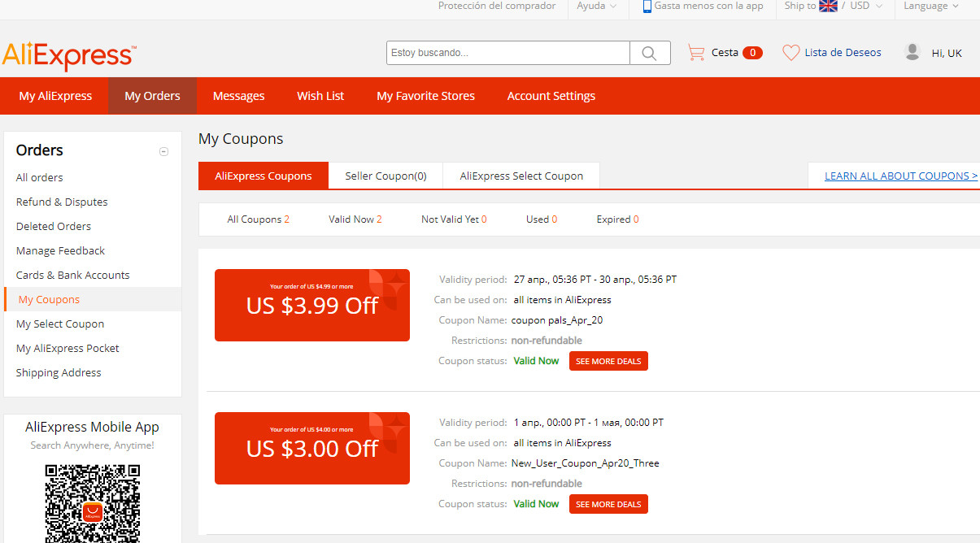Open Cards & Bank Accounts

72,275
